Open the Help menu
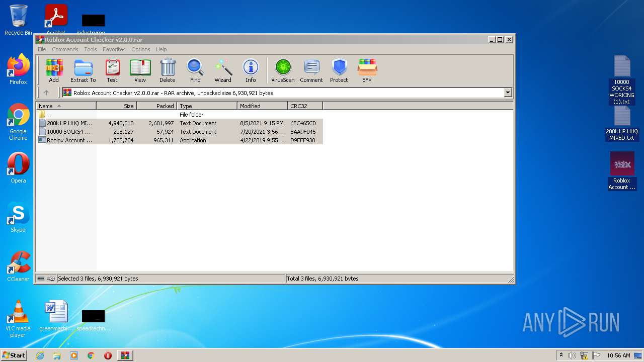Viewport: 644px width, 362px height. pos(161,49)
